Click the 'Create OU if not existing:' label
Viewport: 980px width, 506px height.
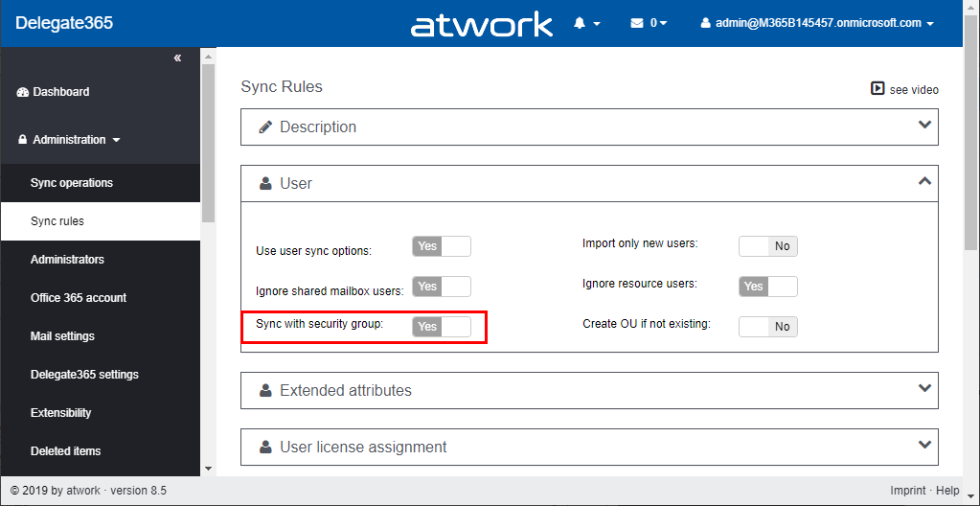coord(647,324)
